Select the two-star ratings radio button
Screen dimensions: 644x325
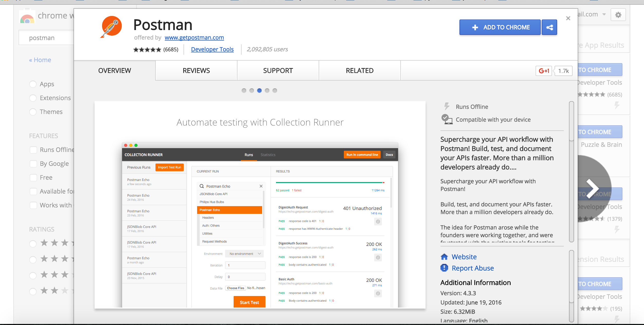click(x=33, y=291)
